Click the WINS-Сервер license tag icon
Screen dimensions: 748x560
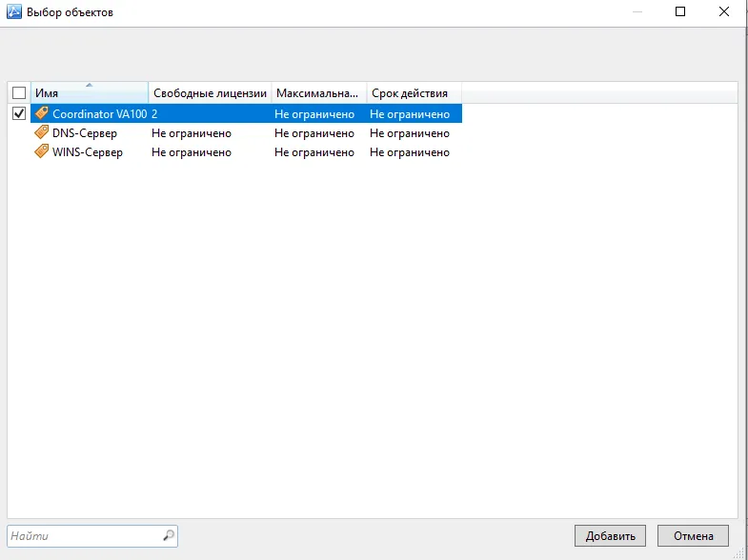[42, 151]
